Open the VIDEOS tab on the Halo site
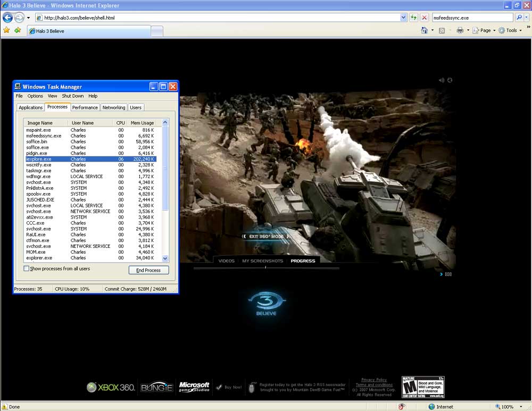This screenshot has height=411, width=532. [226, 261]
